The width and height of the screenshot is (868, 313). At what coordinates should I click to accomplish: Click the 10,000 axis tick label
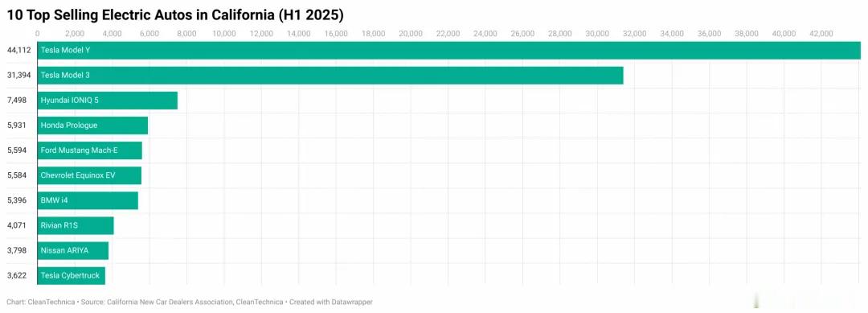pyautogui.click(x=224, y=33)
